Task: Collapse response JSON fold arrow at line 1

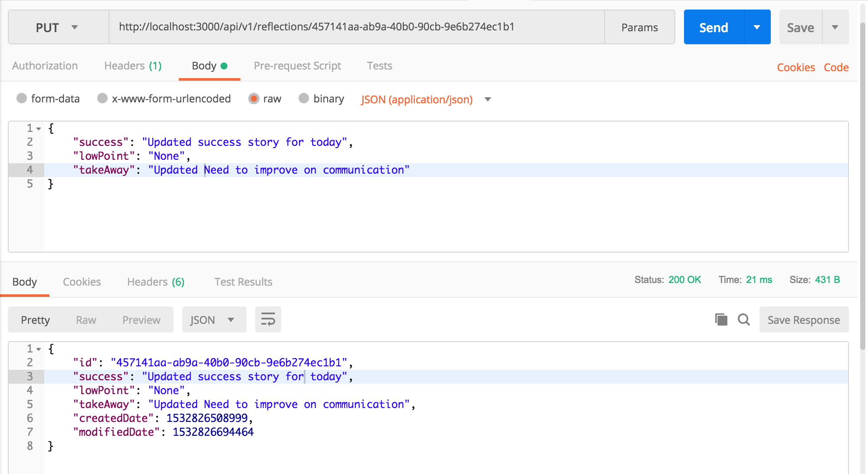Action: 39,349
